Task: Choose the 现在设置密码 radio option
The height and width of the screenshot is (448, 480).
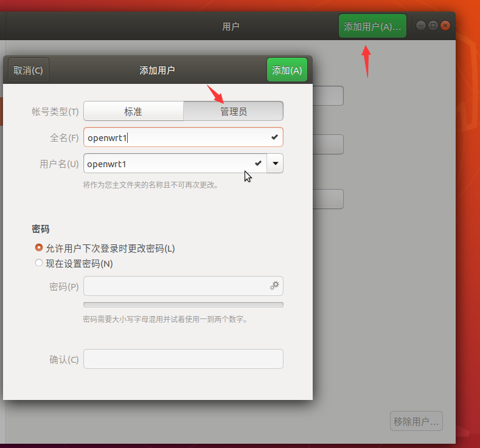Action: click(39, 263)
